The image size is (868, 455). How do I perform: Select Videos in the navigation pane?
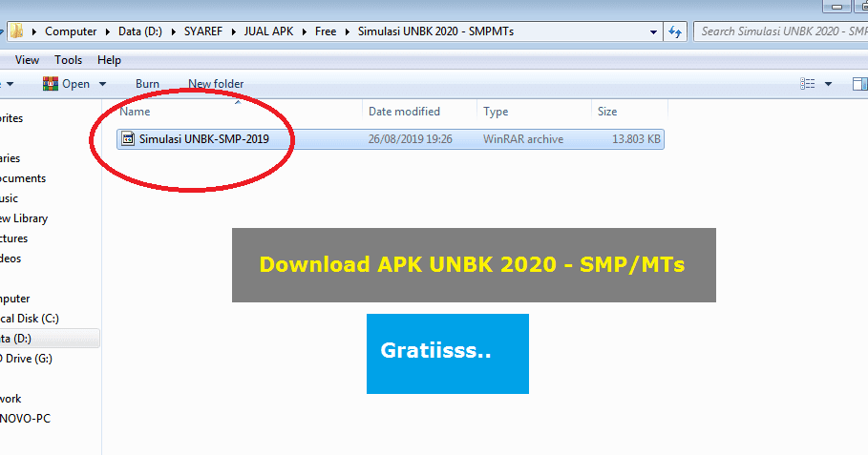[x=11, y=259]
